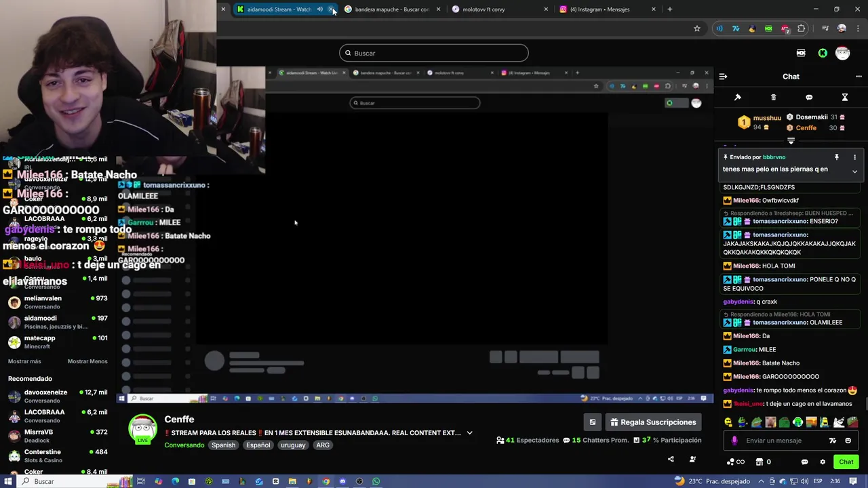Click the trash icon in chat toolbar
The width and height of the screenshot is (868, 488).
click(774, 98)
